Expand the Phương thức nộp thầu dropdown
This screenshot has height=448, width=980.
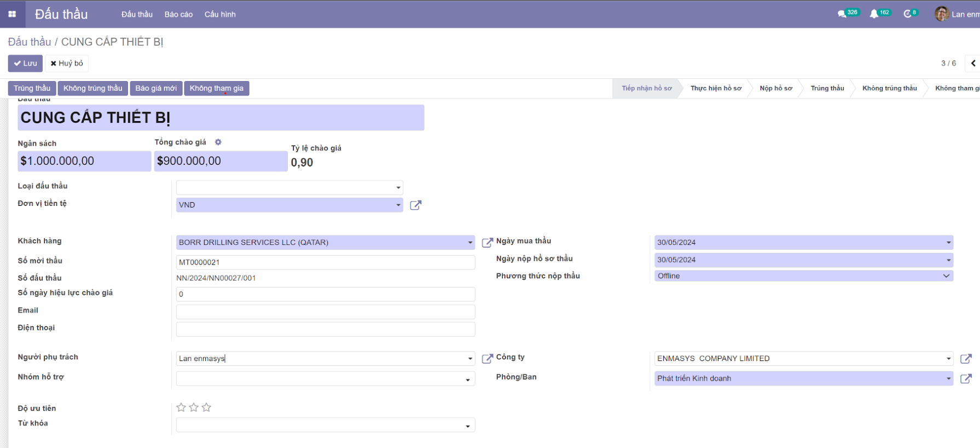946,276
